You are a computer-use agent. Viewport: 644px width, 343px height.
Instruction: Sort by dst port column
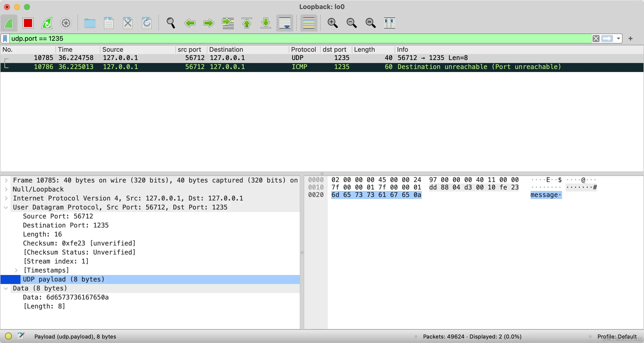coord(336,49)
